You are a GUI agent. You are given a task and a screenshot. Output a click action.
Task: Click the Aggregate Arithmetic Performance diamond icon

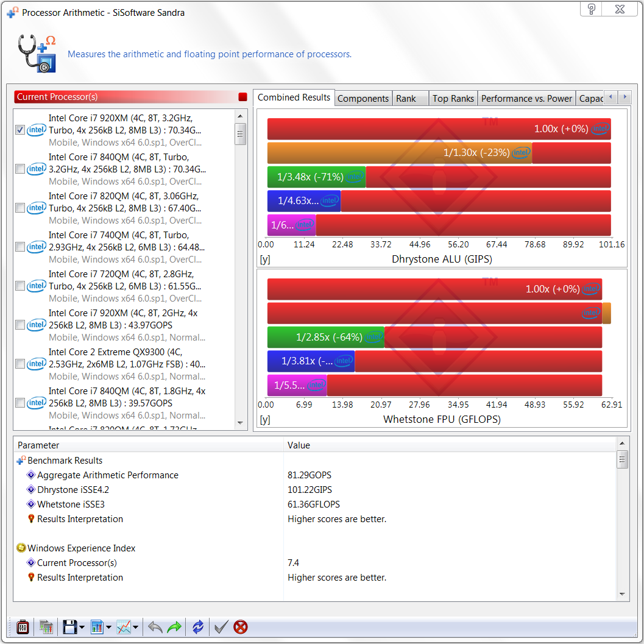click(31, 475)
